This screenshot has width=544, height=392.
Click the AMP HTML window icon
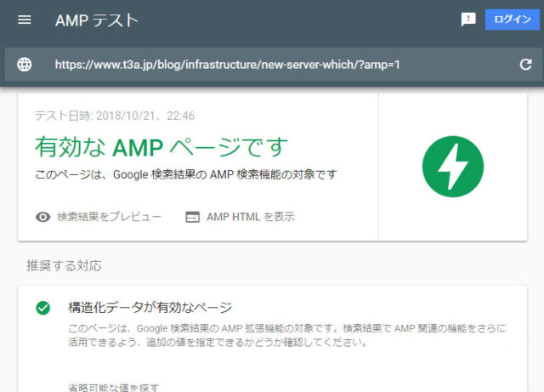click(193, 217)
